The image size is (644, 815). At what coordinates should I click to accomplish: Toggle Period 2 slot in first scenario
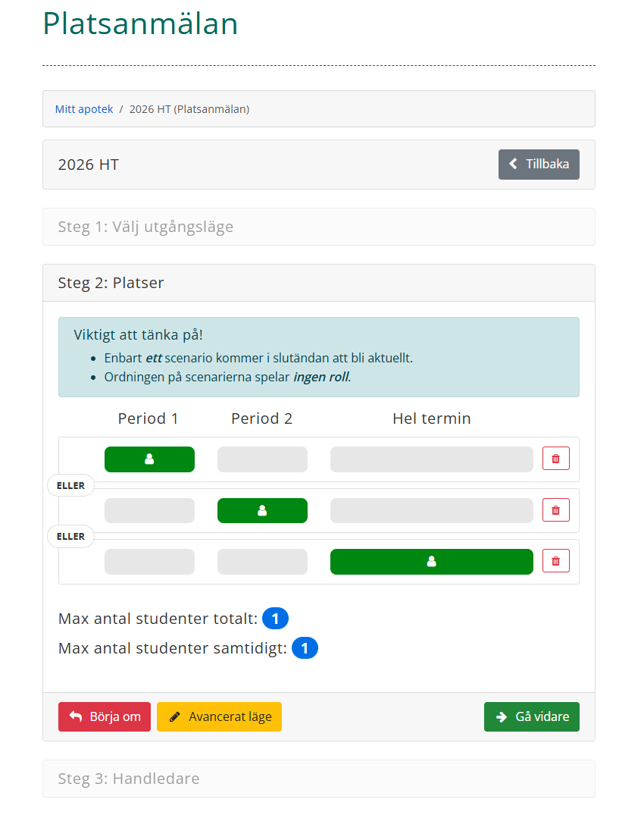coord(262,459)
